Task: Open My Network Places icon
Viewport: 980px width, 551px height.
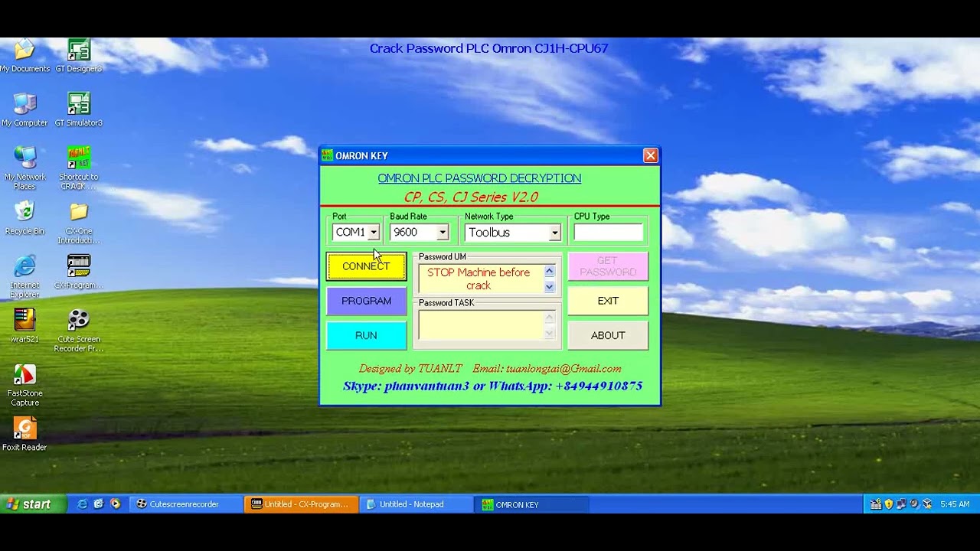Action: pos(24,168)
